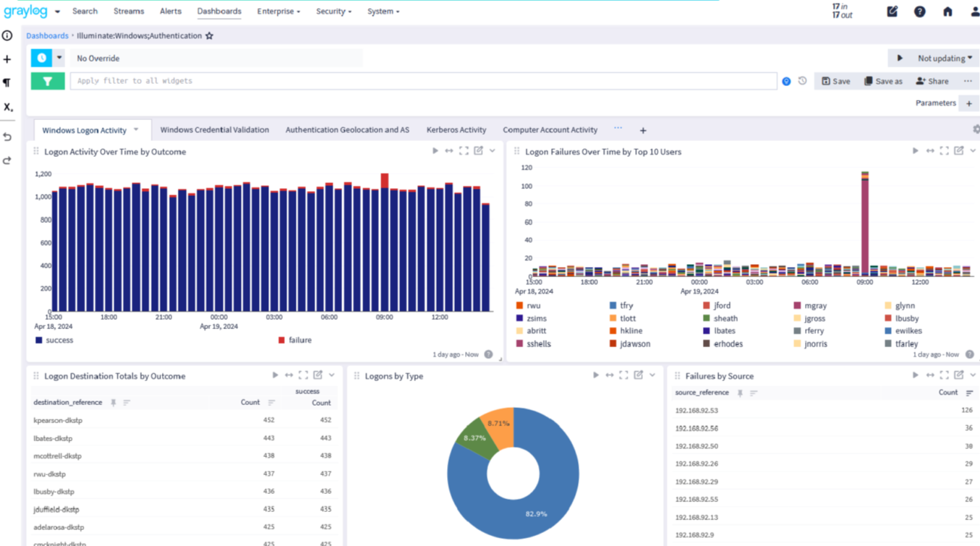Screen dimensions: 980x546
Task: Open the help question mark icon
Action: pyautogui.click(x=919, y=12)
